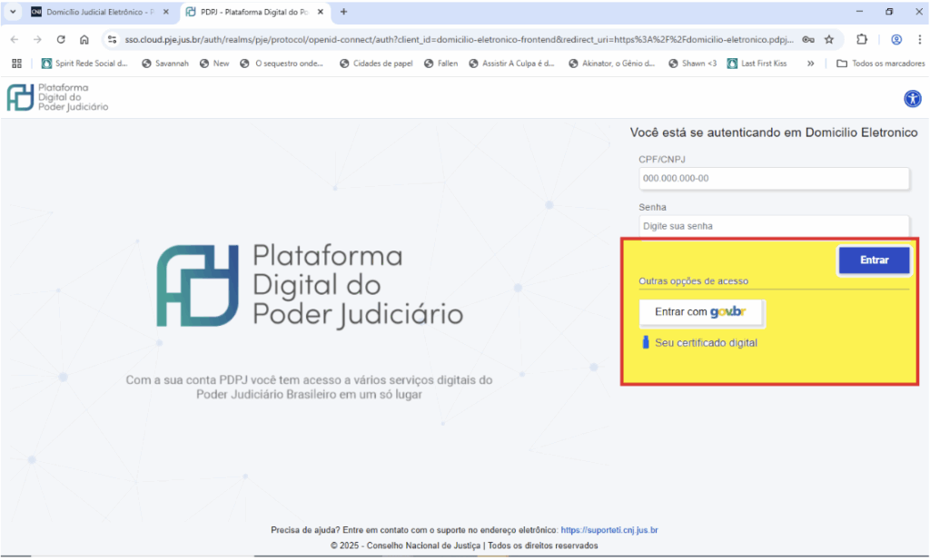Viewport: 930px width, 560px height.
Task: Bookmark this page with the star icon
Action: coord(828,40)
